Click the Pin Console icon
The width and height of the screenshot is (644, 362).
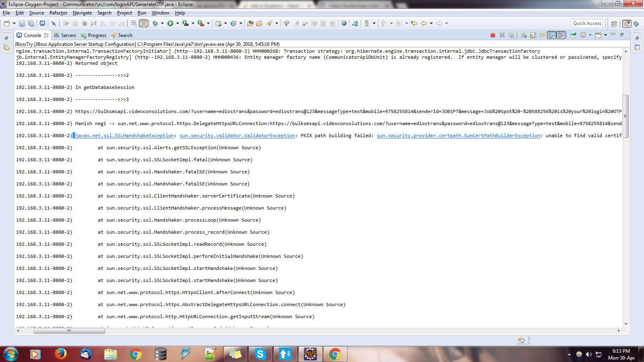pos(573,35)
